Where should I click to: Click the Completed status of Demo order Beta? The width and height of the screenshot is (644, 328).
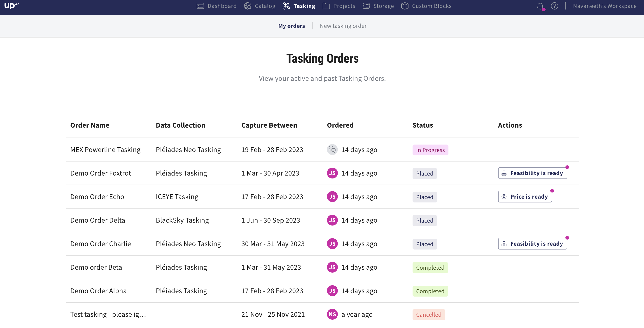[x=430, y=268]
